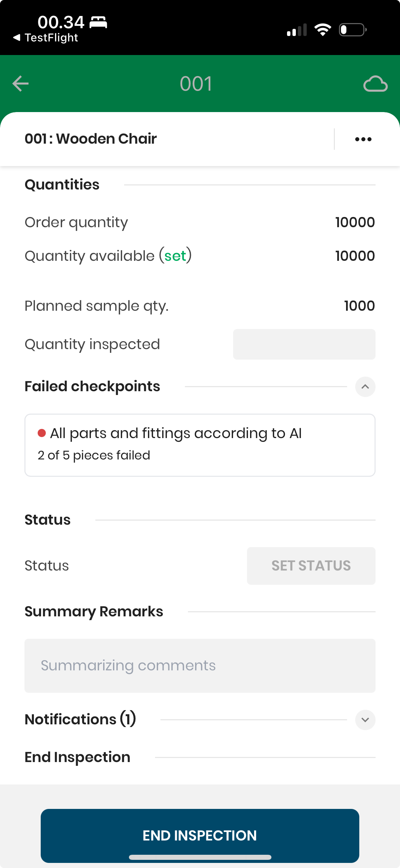Tap the Notifications (1) heading
The height and width of the screenshot is (868, 400).
pos(80,719)
